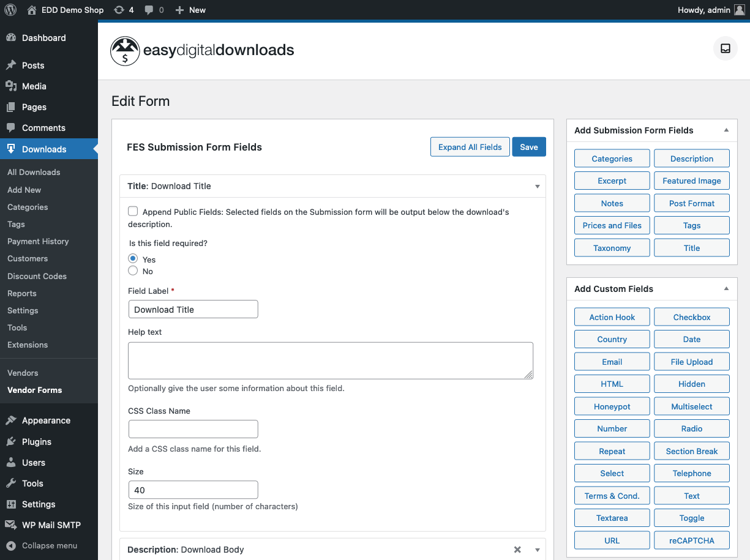Select No for field required
The image size is (750, 560).
point(133,271)
